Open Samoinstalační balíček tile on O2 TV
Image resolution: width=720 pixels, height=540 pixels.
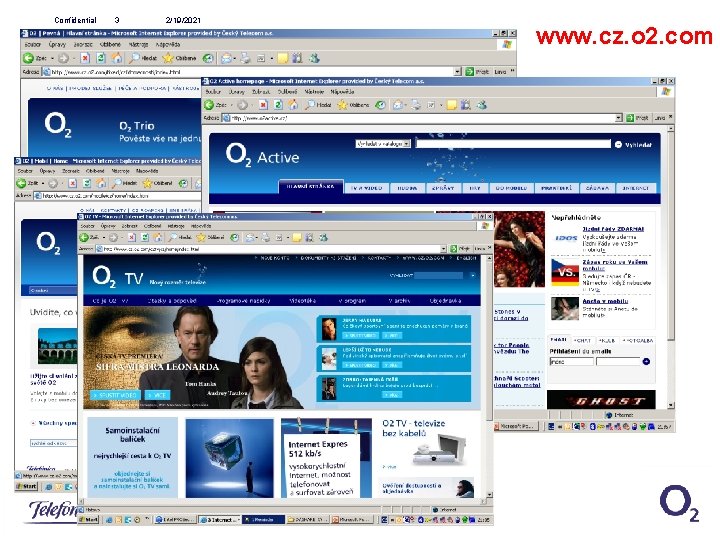[x=132, y=457]
